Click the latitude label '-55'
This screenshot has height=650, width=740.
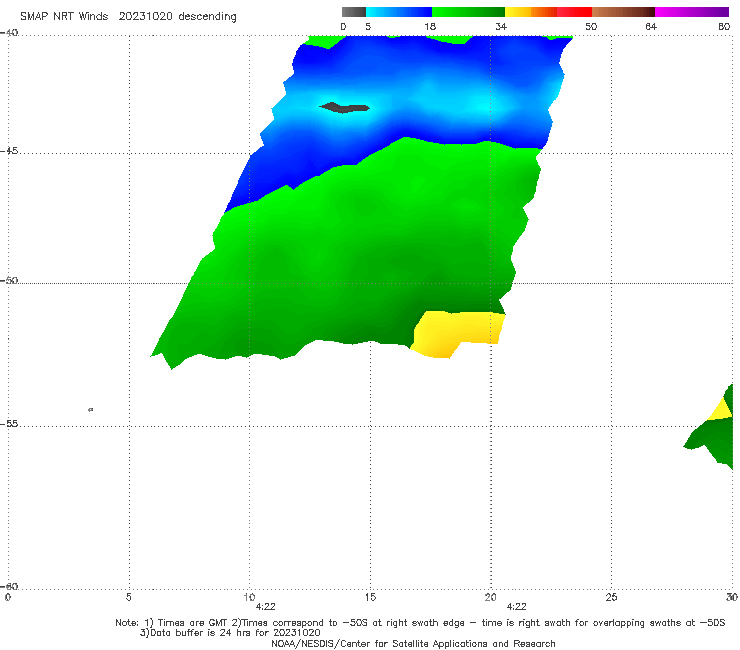pyautogui.click(x=9, y=424)
